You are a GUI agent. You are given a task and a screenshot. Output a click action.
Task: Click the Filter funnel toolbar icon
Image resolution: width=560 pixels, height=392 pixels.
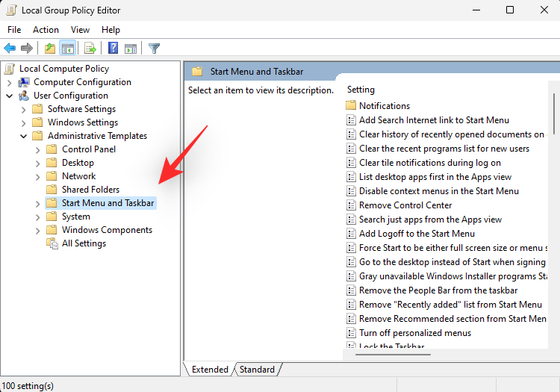(154, 49)
